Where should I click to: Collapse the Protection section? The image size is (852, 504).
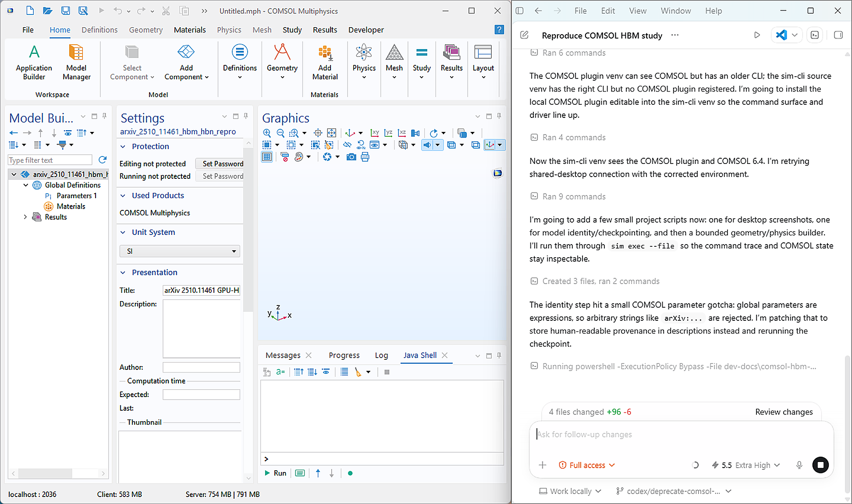coord(123,146)
